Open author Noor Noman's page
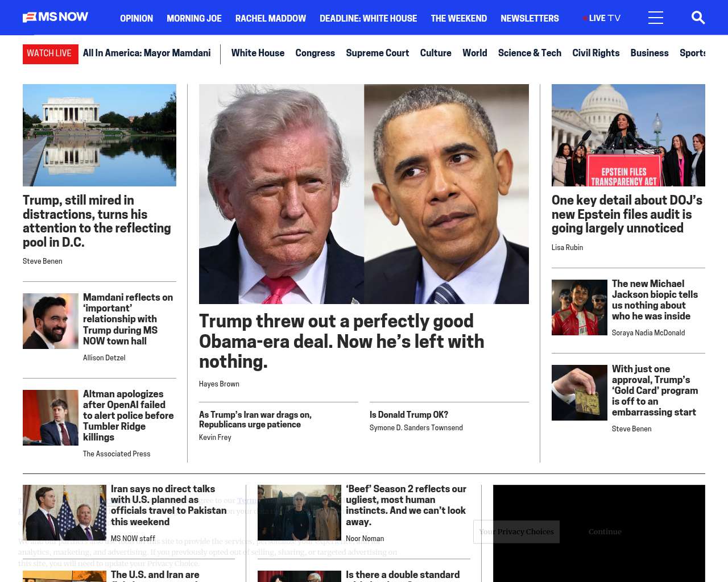This screenshot has width=728, height=582. pos(365,539)
